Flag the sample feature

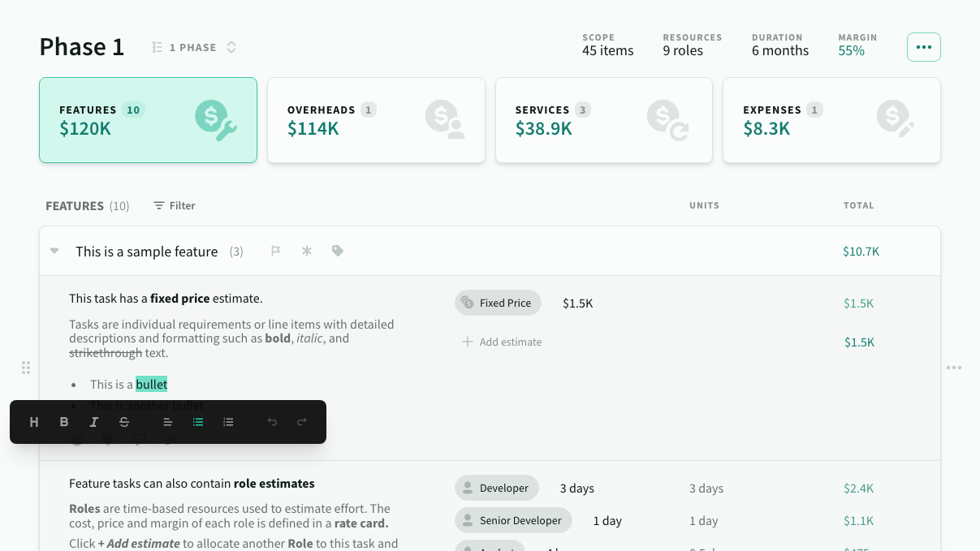pos(276,251)
